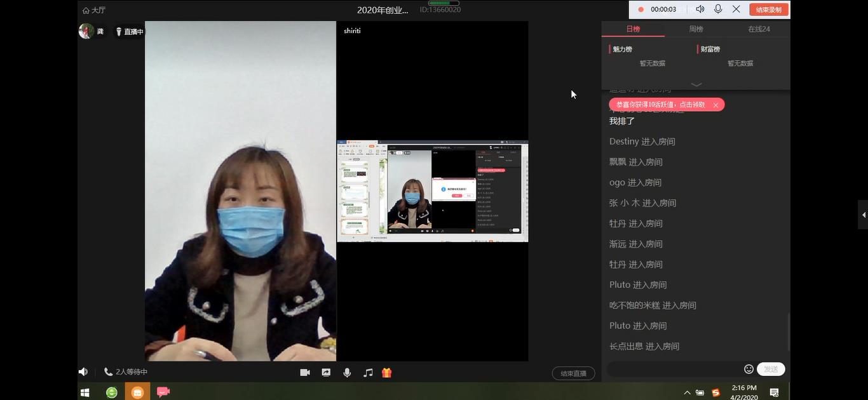Mute the microphone in bottom toolbar
Screen dimensions: 868x400
[347, 373]
